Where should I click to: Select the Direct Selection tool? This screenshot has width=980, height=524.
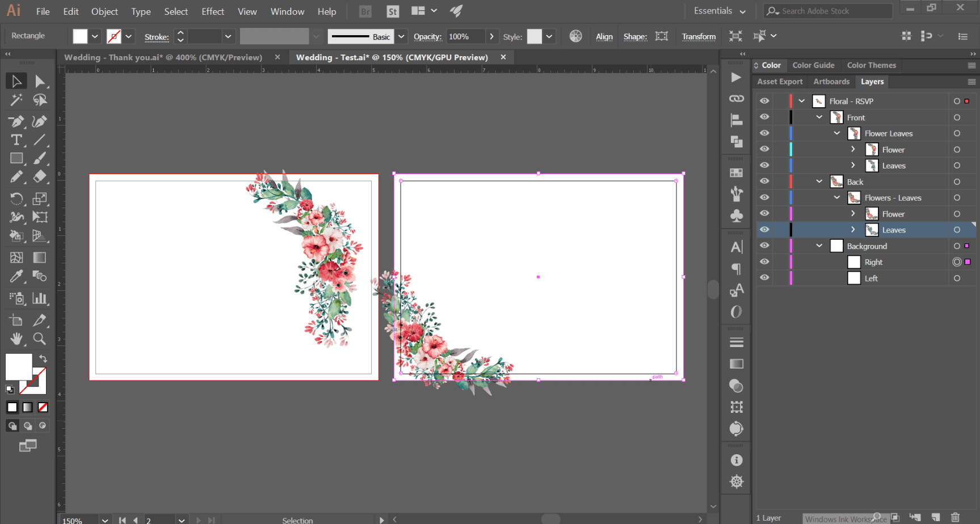pos(39,82)
